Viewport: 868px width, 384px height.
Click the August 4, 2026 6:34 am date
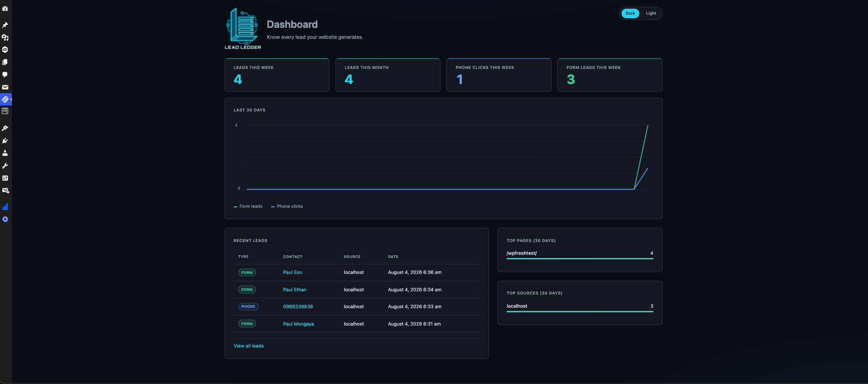click(x=415, y=290)
